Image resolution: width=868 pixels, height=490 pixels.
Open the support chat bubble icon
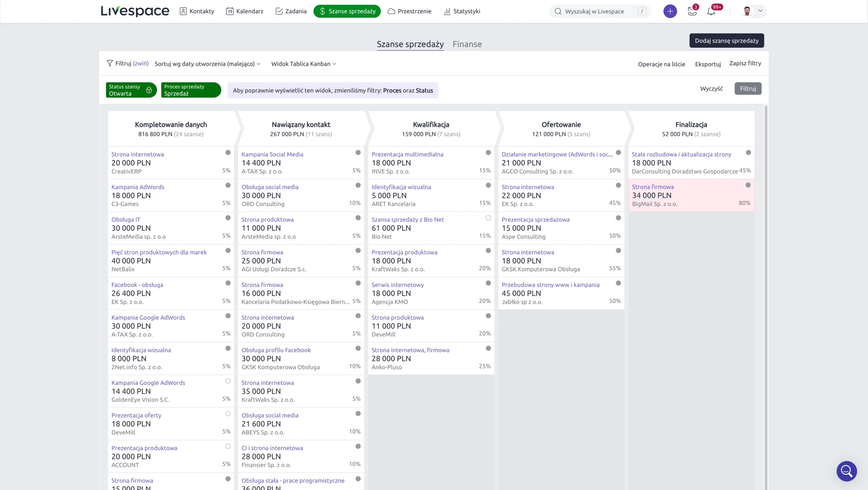pos(846,471)
